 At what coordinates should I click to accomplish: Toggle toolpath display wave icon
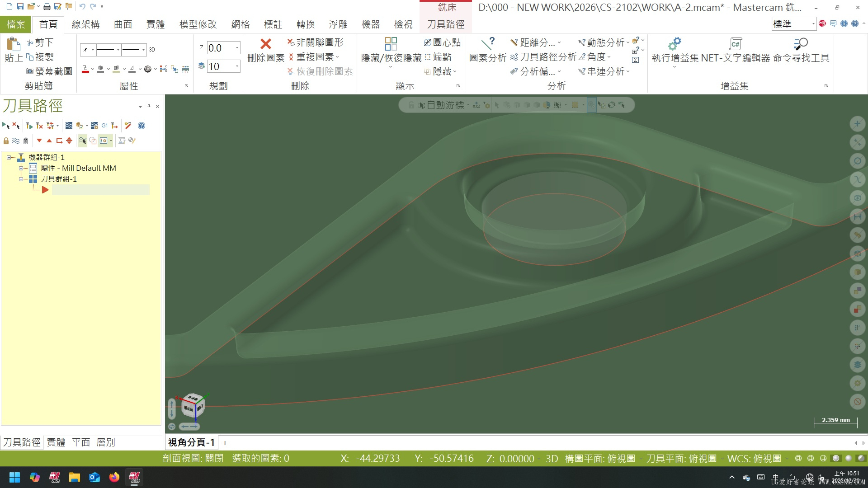[16, 141]
